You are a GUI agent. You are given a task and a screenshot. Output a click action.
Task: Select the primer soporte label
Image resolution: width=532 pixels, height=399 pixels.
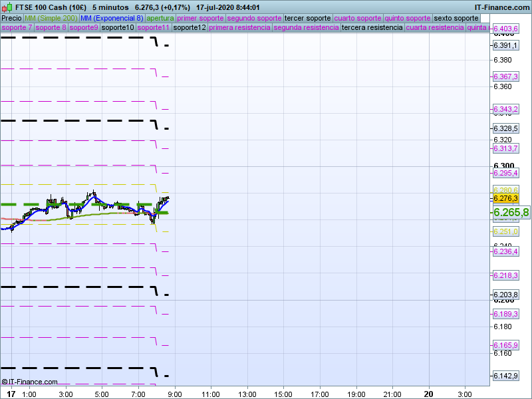click(x=200, y=18)
